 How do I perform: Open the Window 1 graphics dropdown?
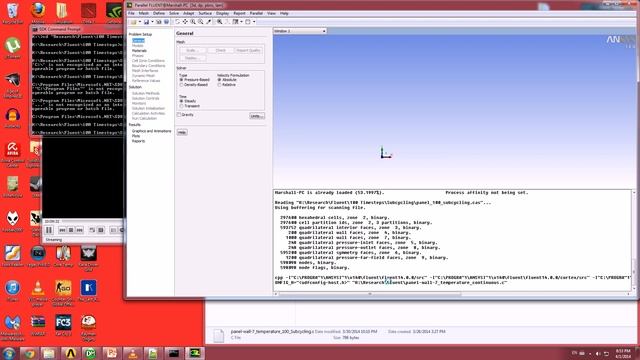[300, 31]
